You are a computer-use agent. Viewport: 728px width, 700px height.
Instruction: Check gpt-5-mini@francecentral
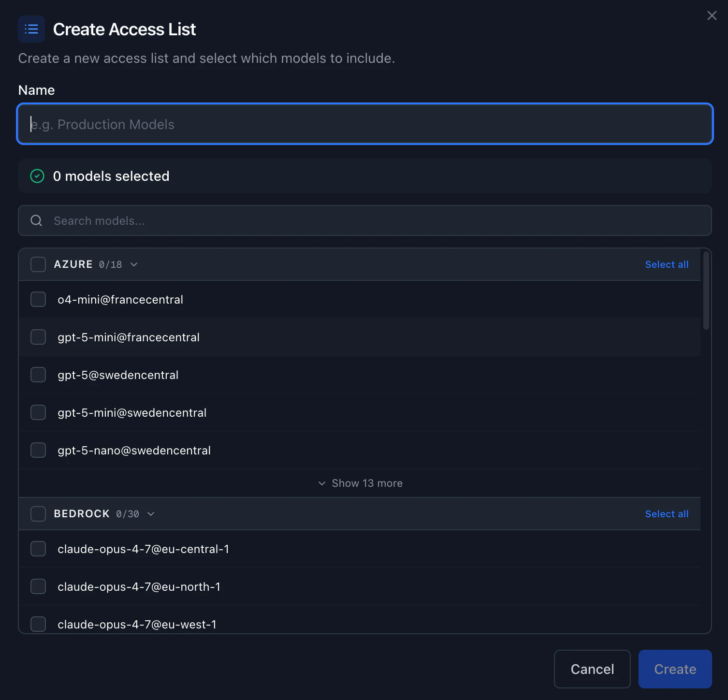38,337
